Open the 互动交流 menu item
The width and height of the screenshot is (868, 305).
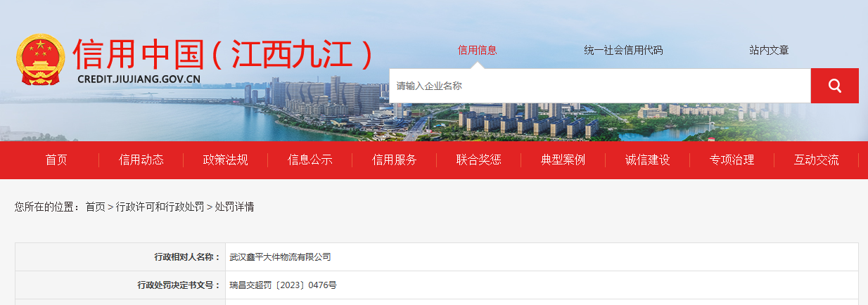point(817,160)
